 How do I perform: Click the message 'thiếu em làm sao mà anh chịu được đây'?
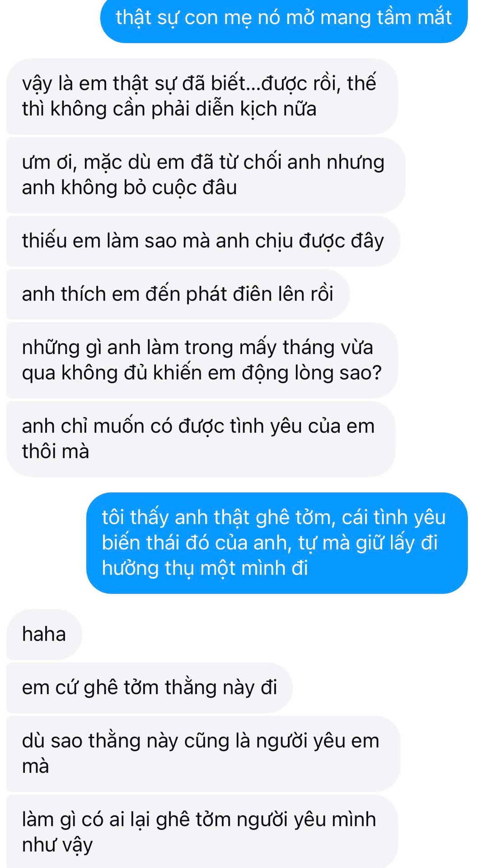pyautogui.click(x=203, y=241)
